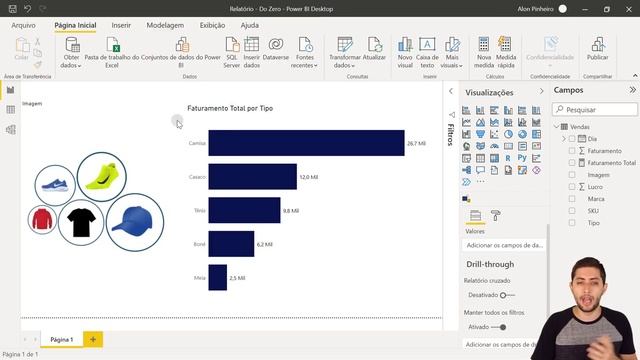The image size is (640, 360).
Task: Switch to Data view in left sidebar
Action: coord(11,109)
